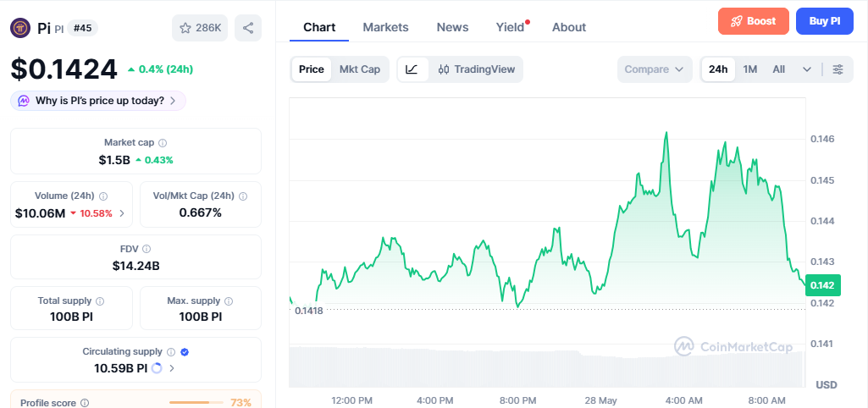Screen dimensions: 868x408
Task: Click the $10.06M volume value
Action: pyautogui.click(x=41, y=213)
